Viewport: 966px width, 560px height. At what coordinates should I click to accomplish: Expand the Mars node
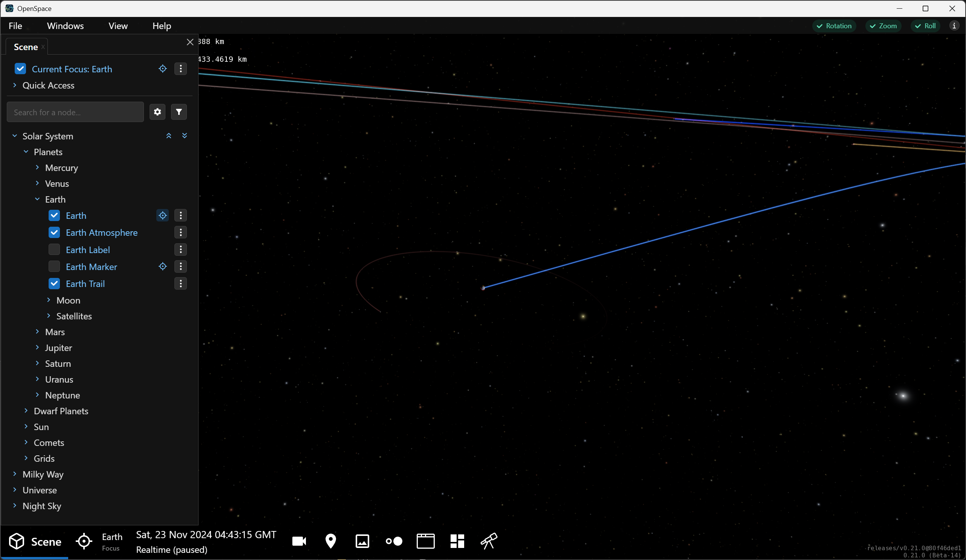point(37,331)
